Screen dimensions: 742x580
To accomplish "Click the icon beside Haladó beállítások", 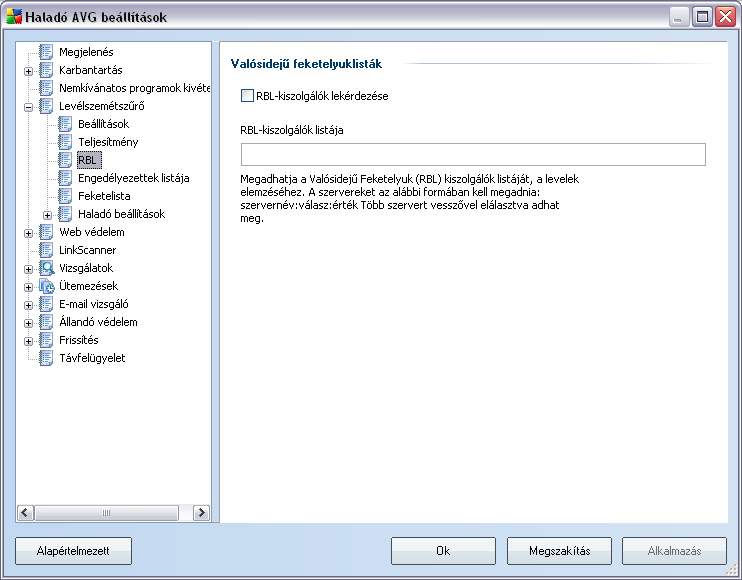I will tap(65, 213).
